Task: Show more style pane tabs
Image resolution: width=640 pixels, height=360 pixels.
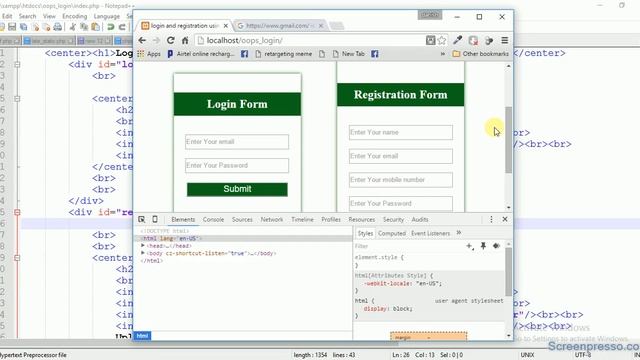Action: tap(459, 233)
